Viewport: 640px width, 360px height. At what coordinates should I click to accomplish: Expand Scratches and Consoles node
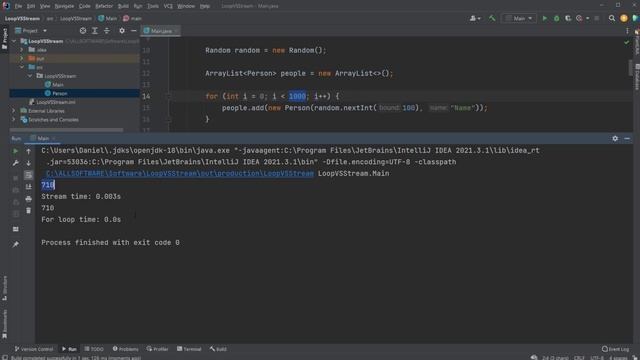click(x=14, y=120)
